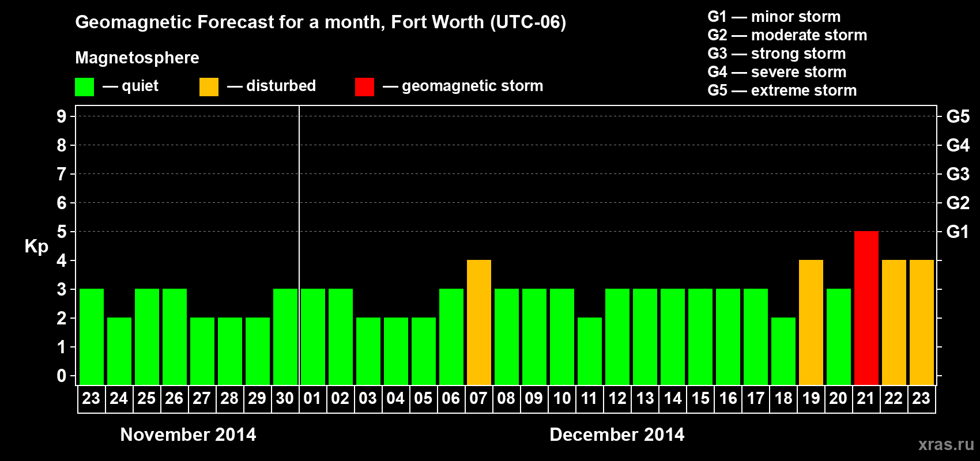This screenshot has width=980, height=461.
Task: Click the green bar for November 24
Action: [x=119, y=351]
